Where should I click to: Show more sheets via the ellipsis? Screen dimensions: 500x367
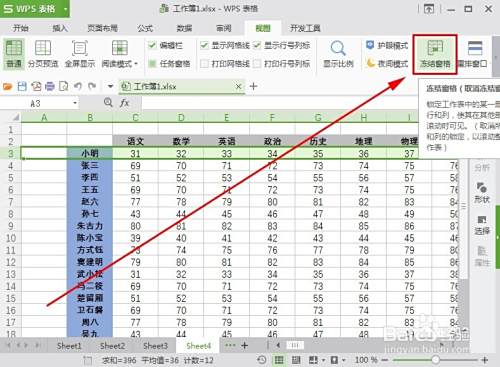pos(230,345)
